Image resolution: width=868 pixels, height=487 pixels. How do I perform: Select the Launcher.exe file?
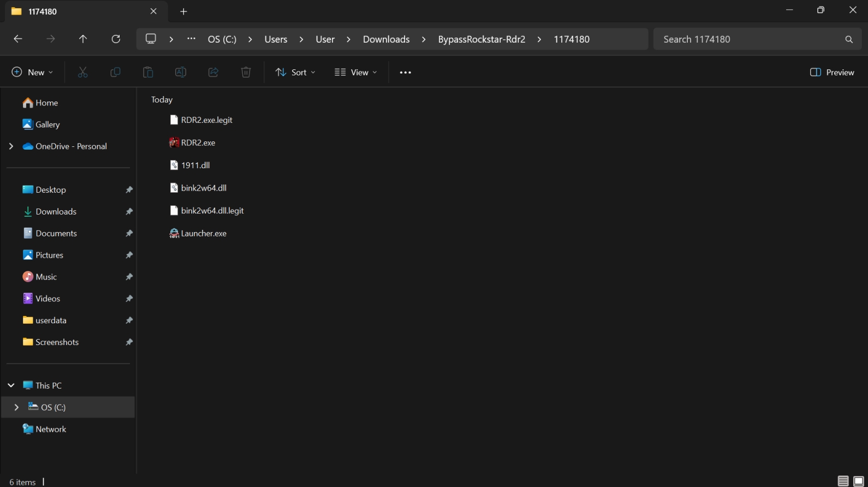198,233
